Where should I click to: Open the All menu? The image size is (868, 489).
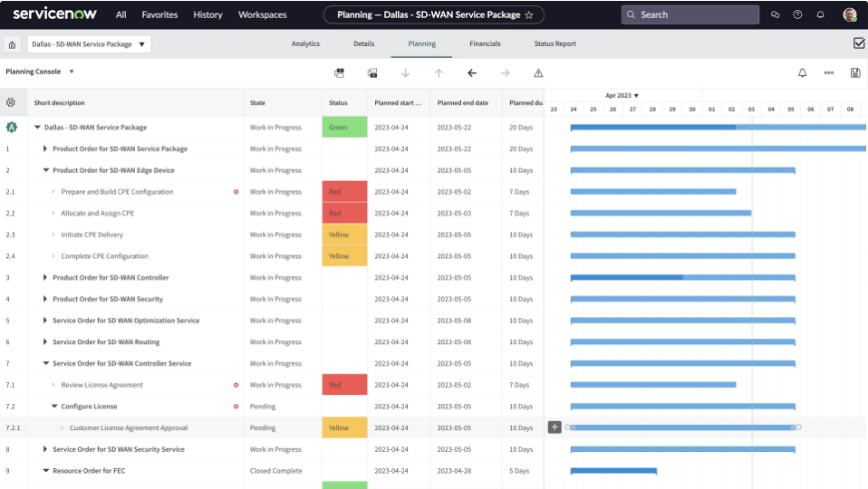click(121, 14)
